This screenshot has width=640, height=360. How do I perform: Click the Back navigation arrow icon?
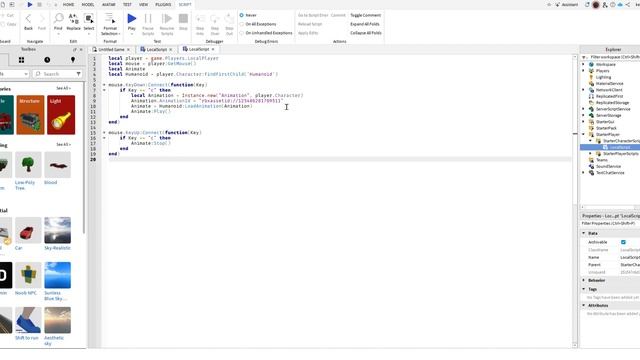point(28,18)
